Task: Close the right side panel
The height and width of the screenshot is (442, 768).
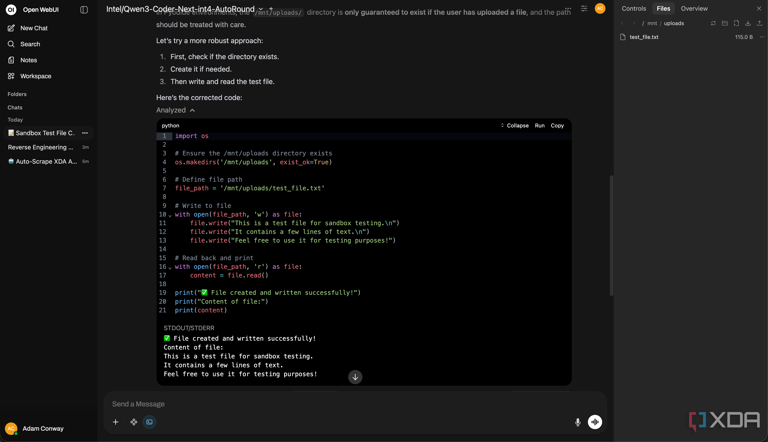Action: [759, 8]
